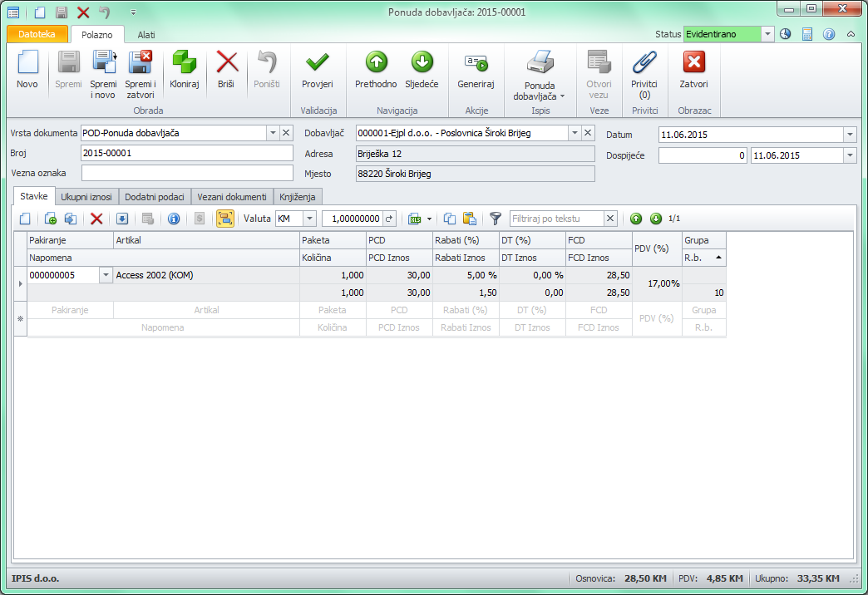
Task: Click the Broj input field
Action: pyautogui.click(x=187, y=153)
